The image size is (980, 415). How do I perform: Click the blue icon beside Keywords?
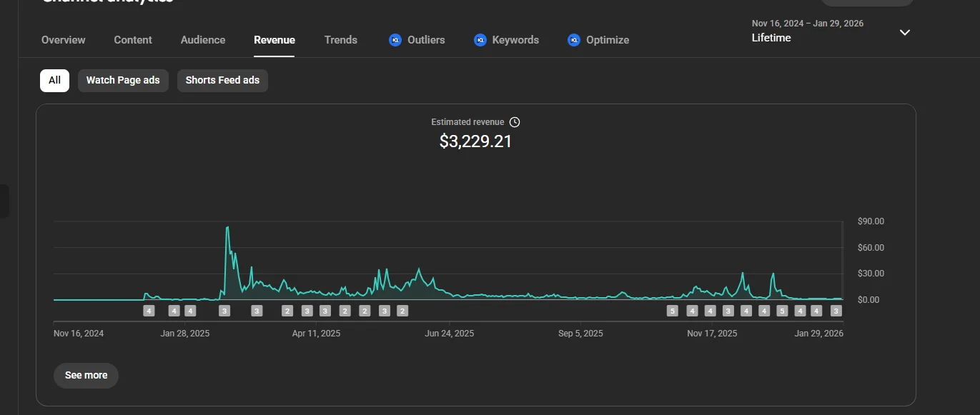pyautogui.click(x=480, y=40)
